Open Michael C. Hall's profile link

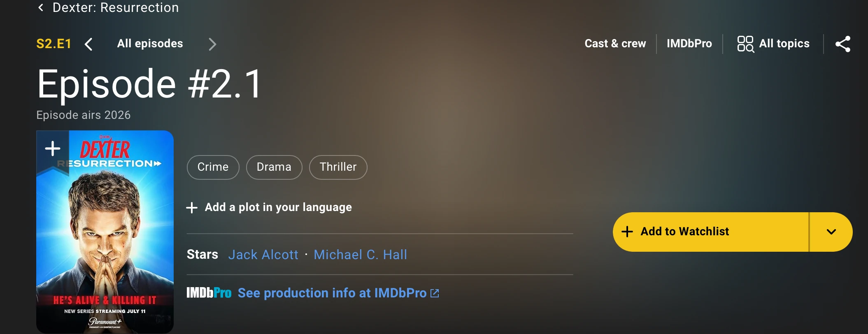360,255
